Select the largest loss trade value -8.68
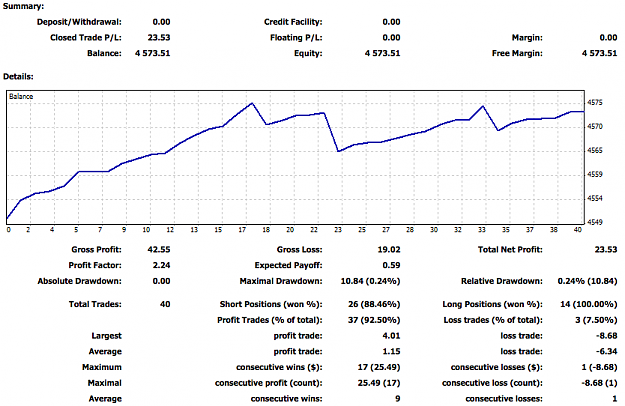 607,336
